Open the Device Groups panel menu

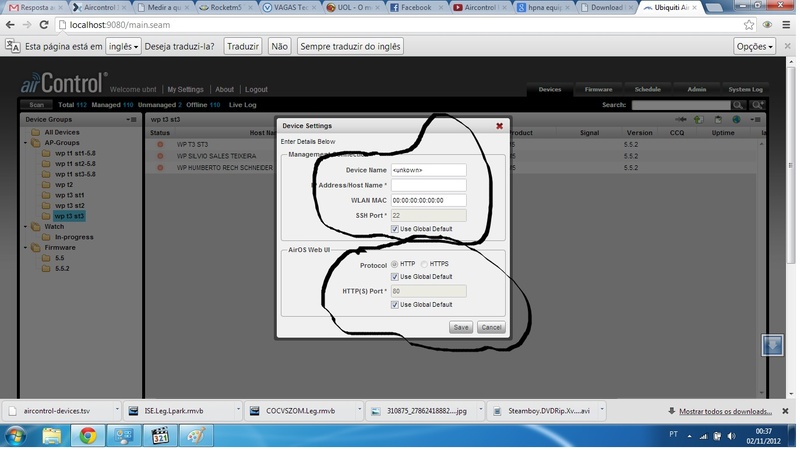click(132, 120)
